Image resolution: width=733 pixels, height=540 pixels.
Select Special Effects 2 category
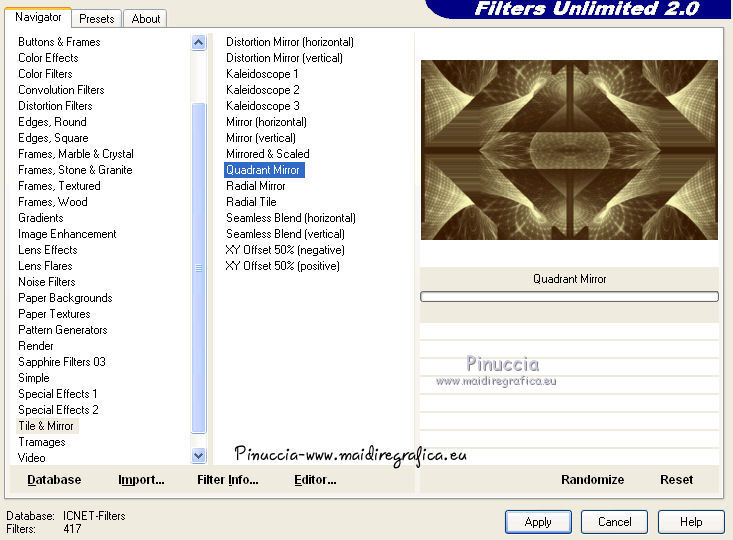[58, 410]
